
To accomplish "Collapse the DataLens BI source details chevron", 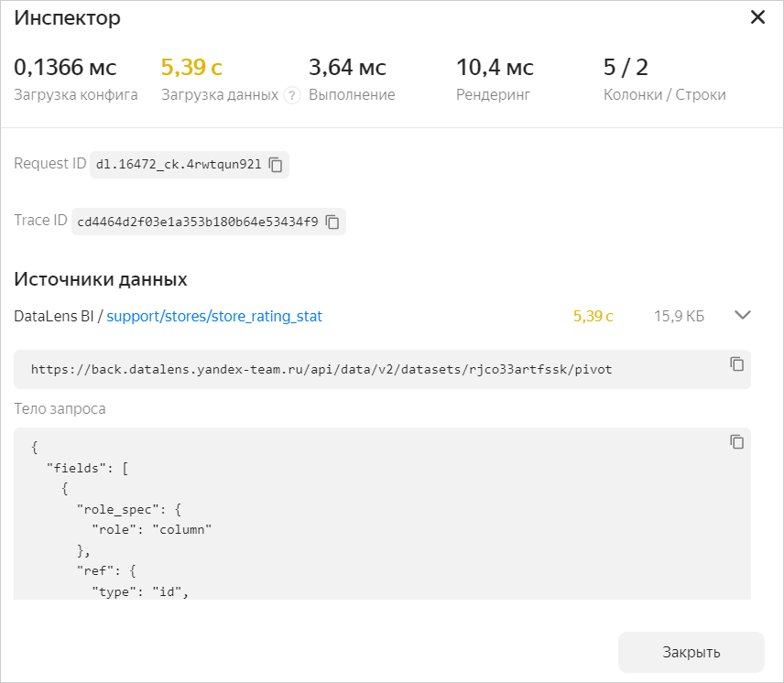I will (x=743, y=315).
